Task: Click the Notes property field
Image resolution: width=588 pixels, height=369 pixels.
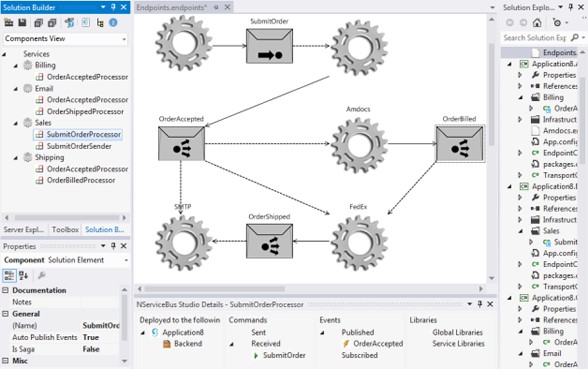Action: click(99, 302)
